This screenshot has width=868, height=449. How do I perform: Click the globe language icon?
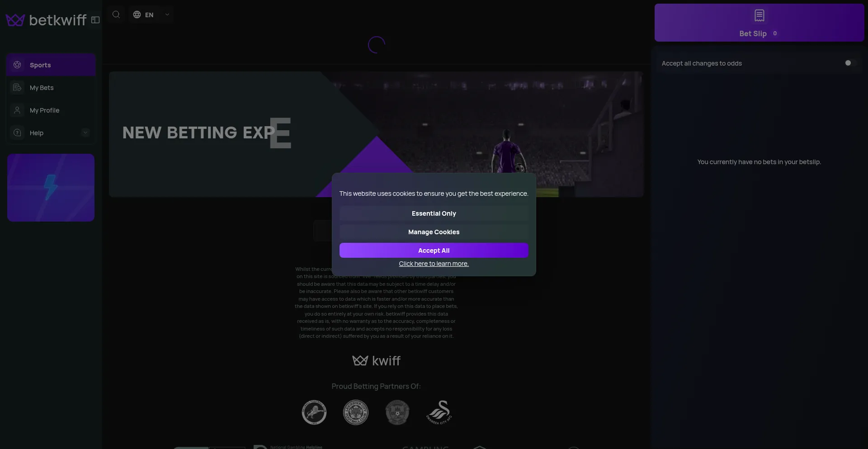coord(137,15)
